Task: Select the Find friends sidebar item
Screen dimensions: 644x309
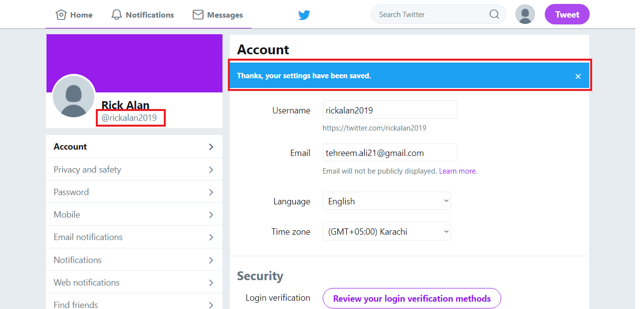Action: coord(75,304)
